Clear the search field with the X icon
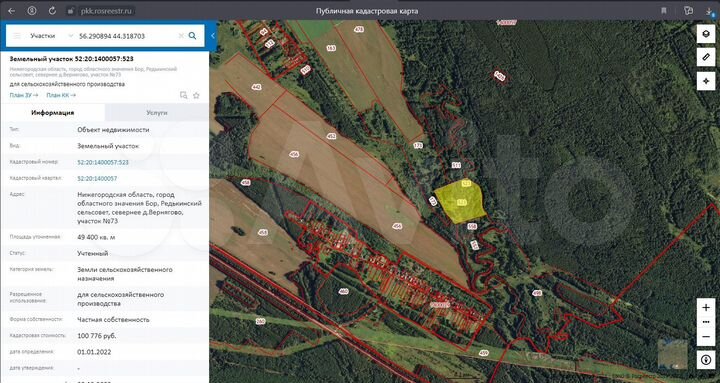 click(x=181, y=36)
